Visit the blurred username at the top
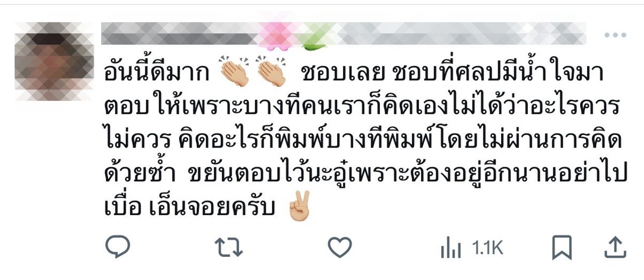Screen dimensions: 644x280 pos(344,34)
